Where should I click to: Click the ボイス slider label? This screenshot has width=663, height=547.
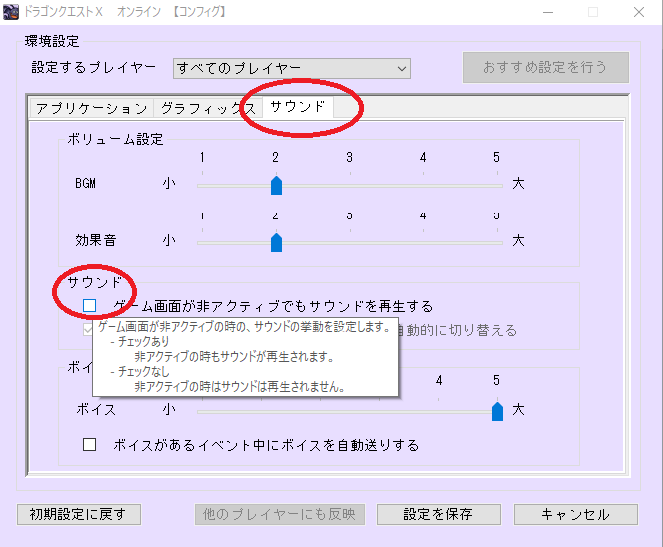click(96, 409)
